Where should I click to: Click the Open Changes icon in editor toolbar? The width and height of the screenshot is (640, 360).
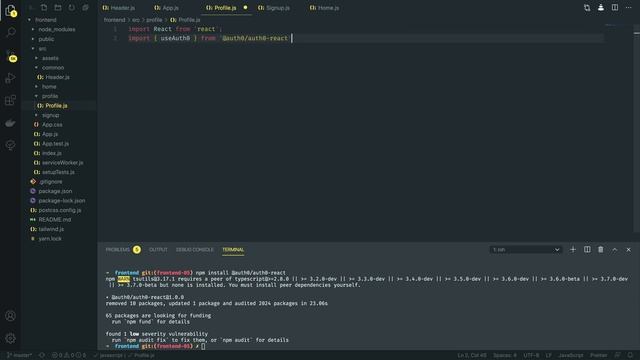click(587, 8)
